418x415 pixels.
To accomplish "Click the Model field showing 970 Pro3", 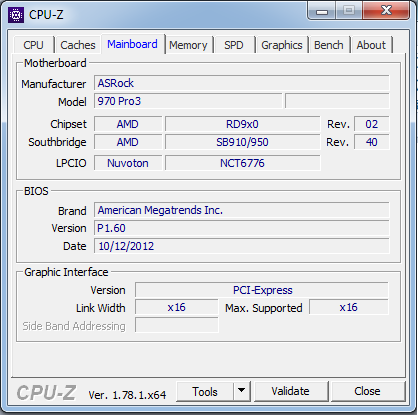I will pos(188,101).
